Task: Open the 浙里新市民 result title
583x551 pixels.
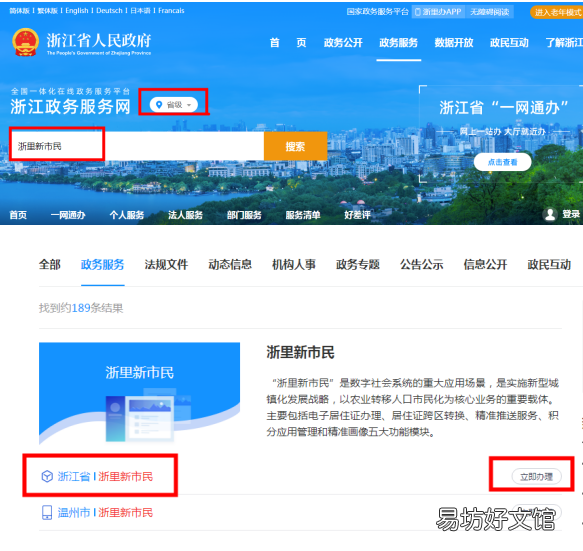Action: tap(300, 352)
